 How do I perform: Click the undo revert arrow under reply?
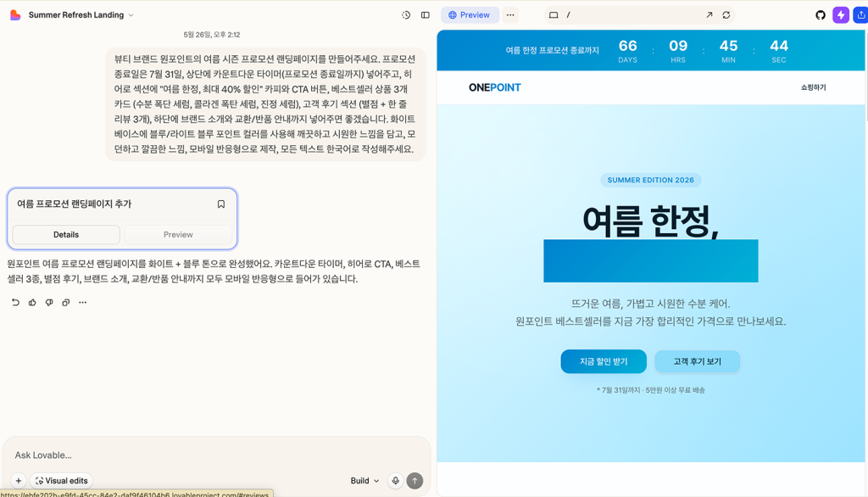[x=15, y=303]
